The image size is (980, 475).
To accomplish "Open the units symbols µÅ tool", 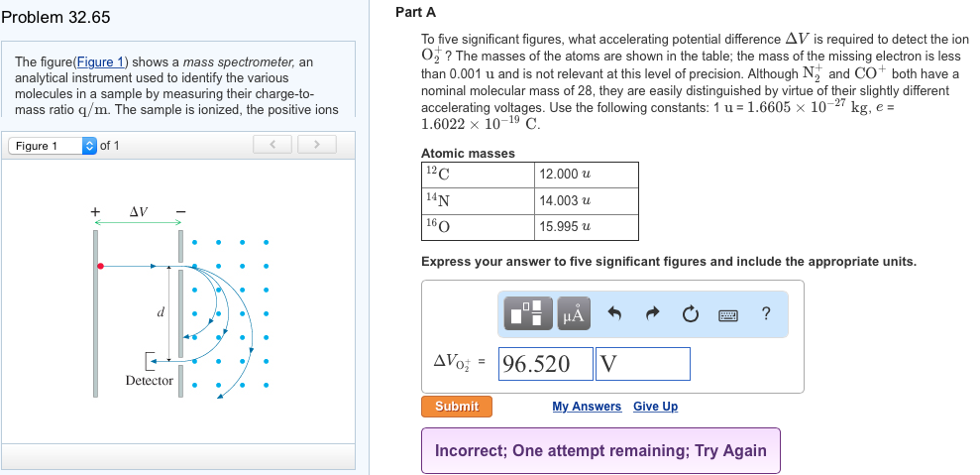I will tap(574, 313).
